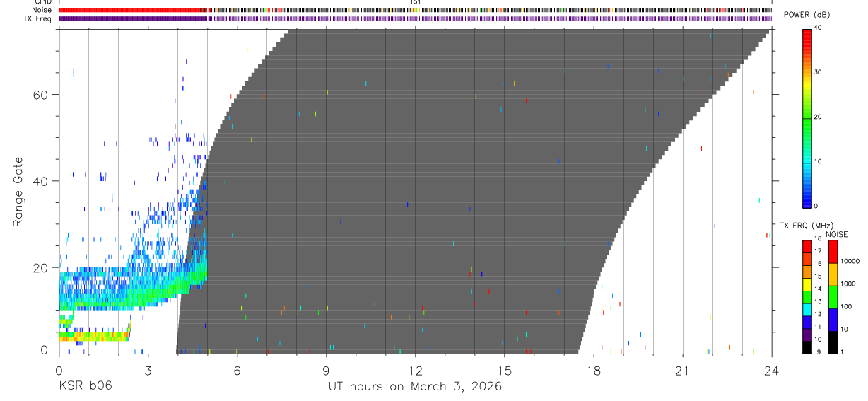Click the "KSR b06" radar beam label
Screen dimensions: 868x401
point(86,387)
